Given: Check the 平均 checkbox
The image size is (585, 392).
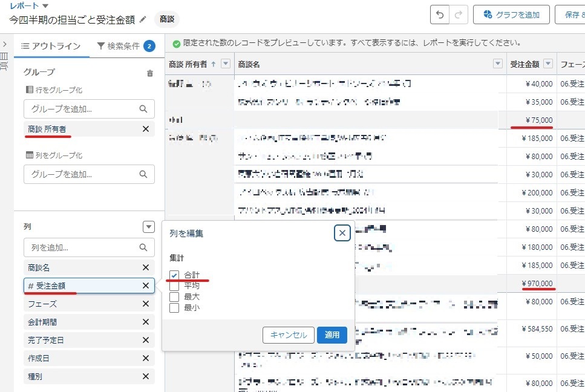Looking at the screenshot, I should pyautogui.click(x=174, y=286).
